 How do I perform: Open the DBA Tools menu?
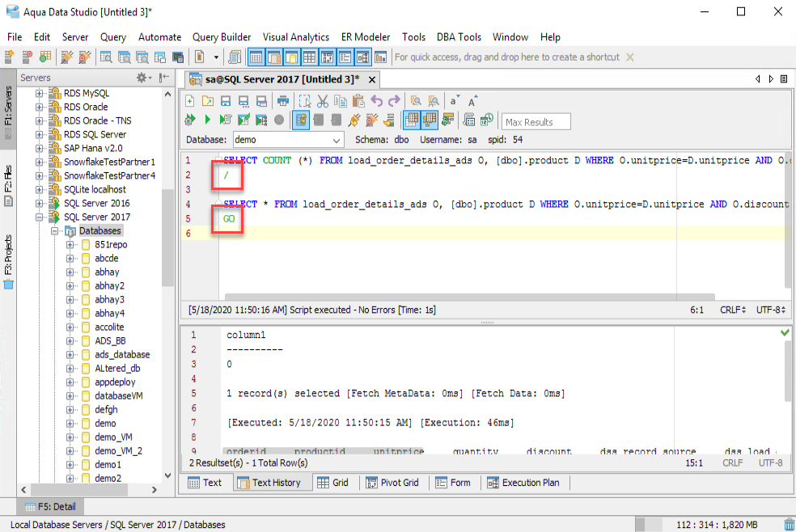click(x=459, y=37)
